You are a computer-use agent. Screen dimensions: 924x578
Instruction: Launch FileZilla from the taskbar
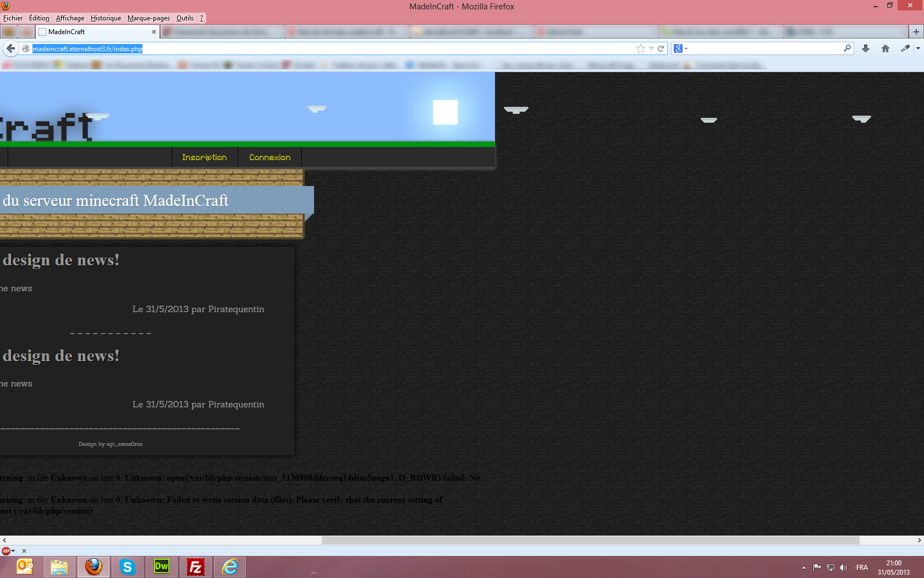(196, 566)
